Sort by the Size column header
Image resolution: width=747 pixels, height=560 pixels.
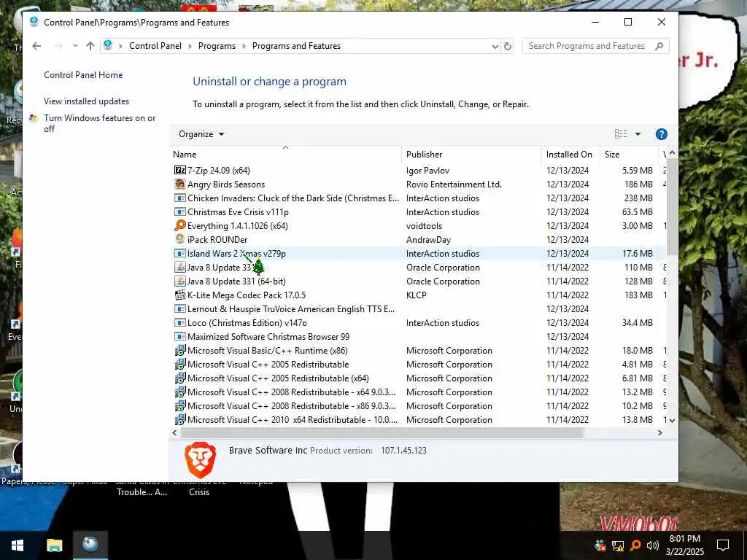point(629,155)
